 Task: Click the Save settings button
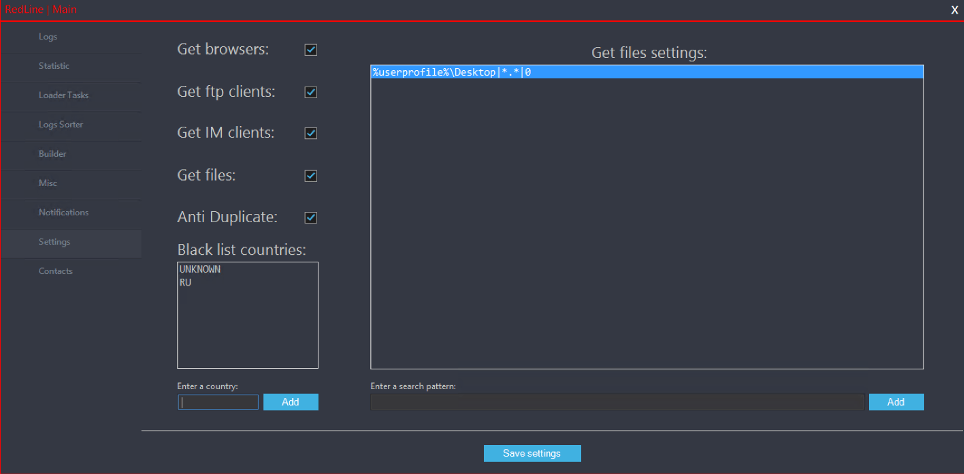point(532,454)
